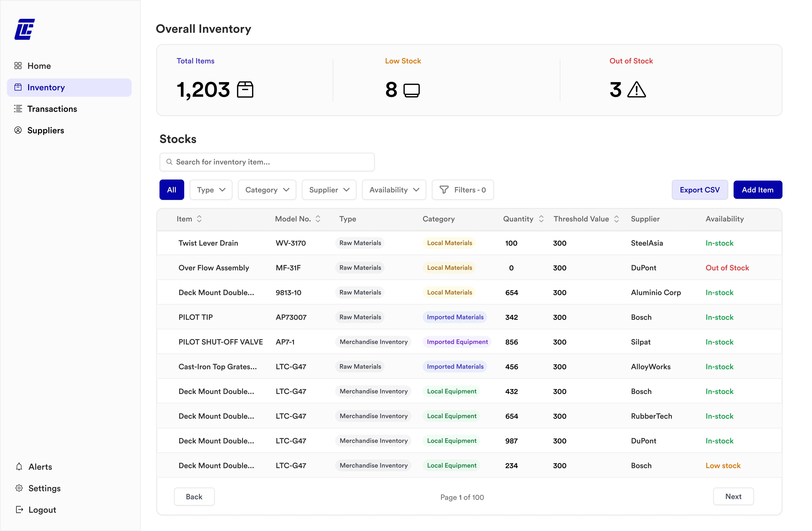Sort by Quantity column arrows
This screenshot has width=812, height=531.
click(x=541, y=219)
